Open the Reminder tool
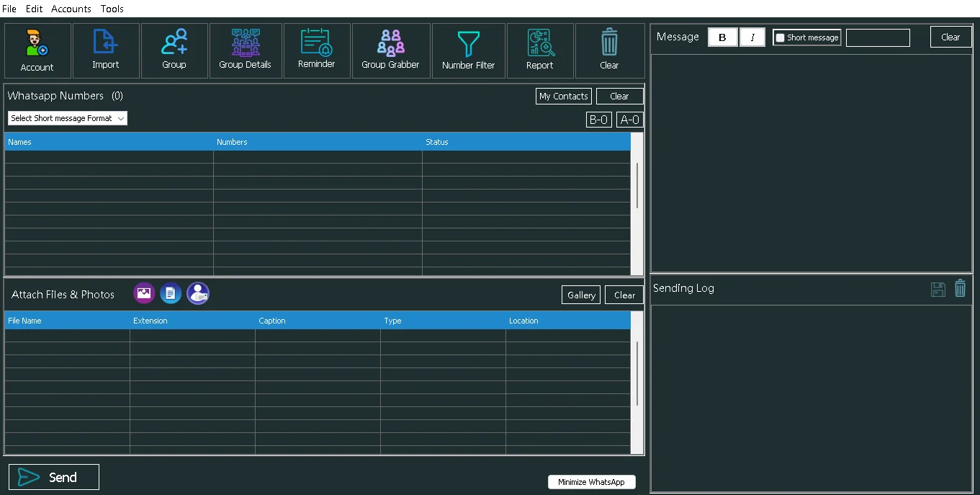Screen dimensions: 980x495 pos(317,50)
